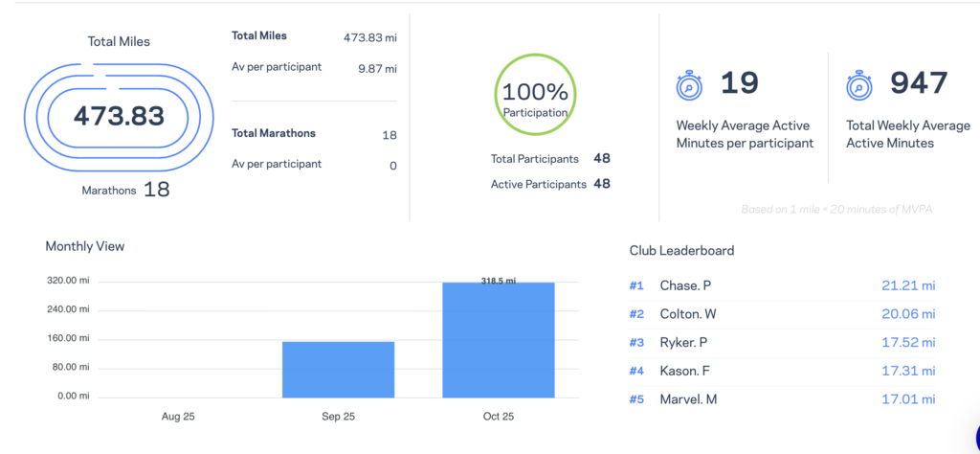
Task: Open Colton. W leaderboard entry
Action: (x=688, y=314)
